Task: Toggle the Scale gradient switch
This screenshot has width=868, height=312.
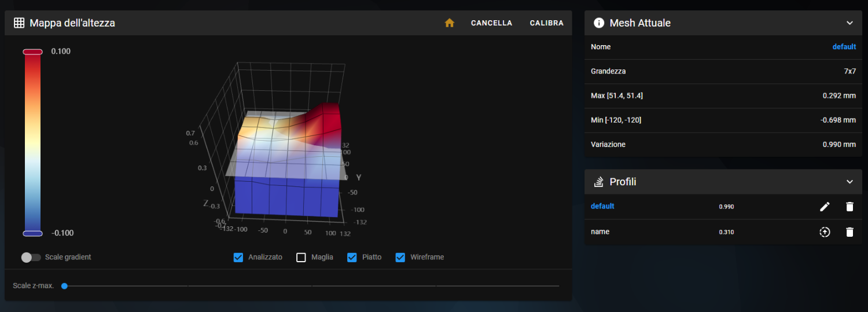Action: point(31,258)
